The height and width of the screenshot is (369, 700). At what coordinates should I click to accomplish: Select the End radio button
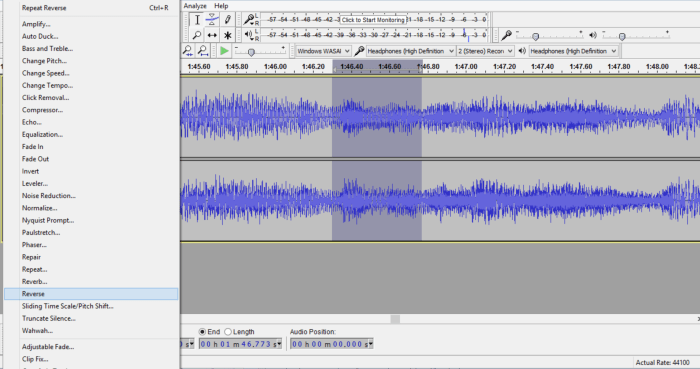point(202,332)
